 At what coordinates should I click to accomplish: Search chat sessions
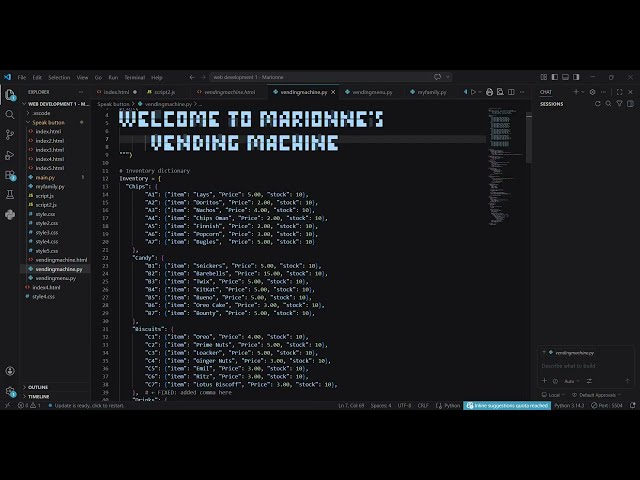coord(609,104)
